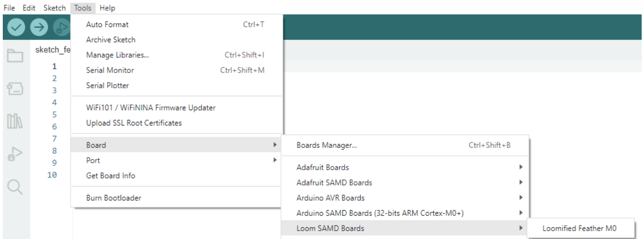Launch the Serial Plotter entry
This screenshot has width=644, height=239.
[x=176, y=86]
